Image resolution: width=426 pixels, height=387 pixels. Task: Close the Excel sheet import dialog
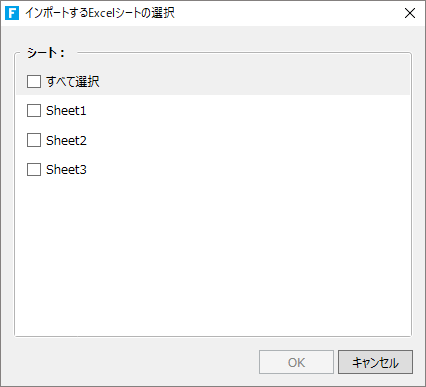click(x=410, y=13)
